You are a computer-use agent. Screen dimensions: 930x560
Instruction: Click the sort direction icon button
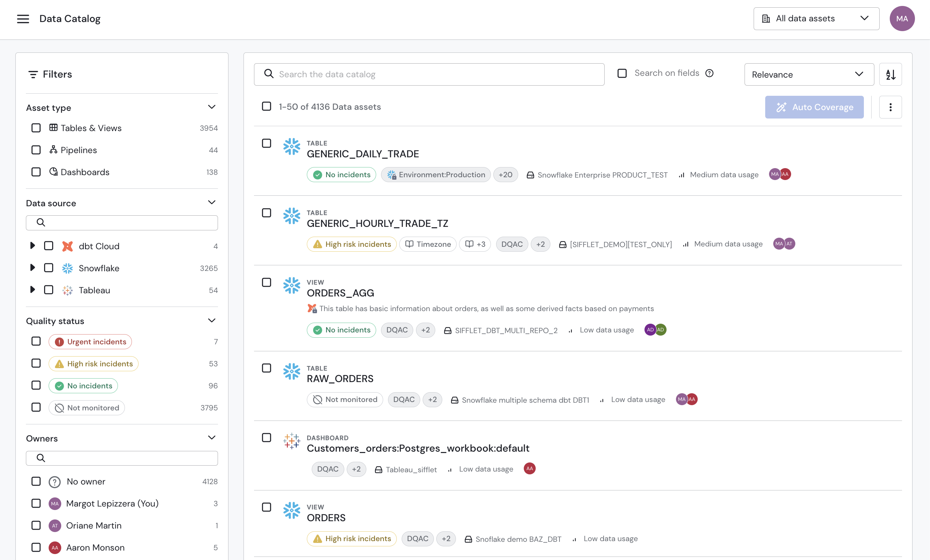tap(890, 74)
